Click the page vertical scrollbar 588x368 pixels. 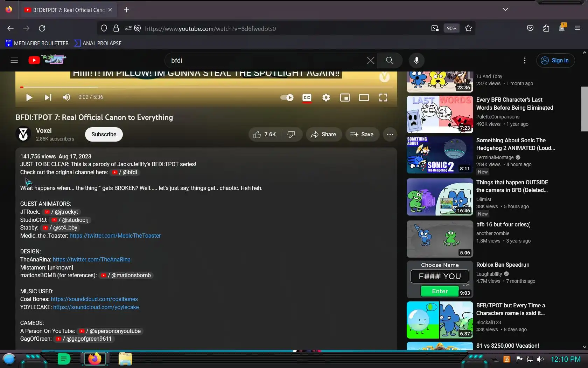pyautogui.click(x=584, y=109)
